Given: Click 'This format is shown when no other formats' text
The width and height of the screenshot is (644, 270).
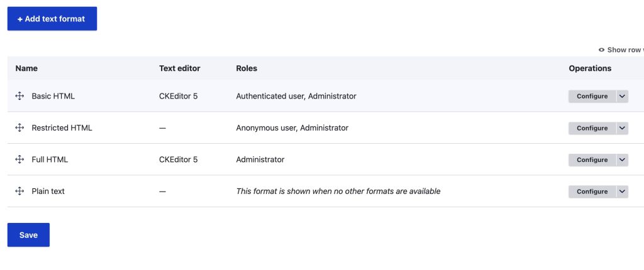Looking at the screenshot, I should click(x=338, y=192).
